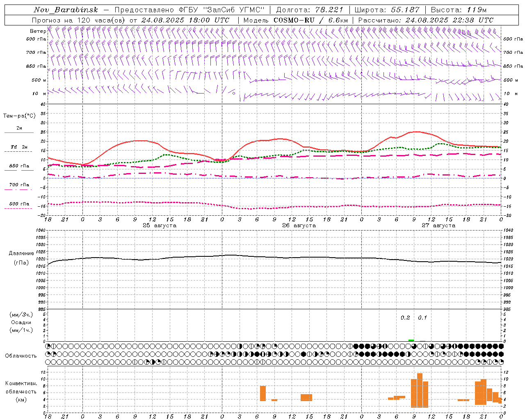525x420 pixels.
Task: Click the Td 2м dew point legend entry
Action: pos(19,147)
